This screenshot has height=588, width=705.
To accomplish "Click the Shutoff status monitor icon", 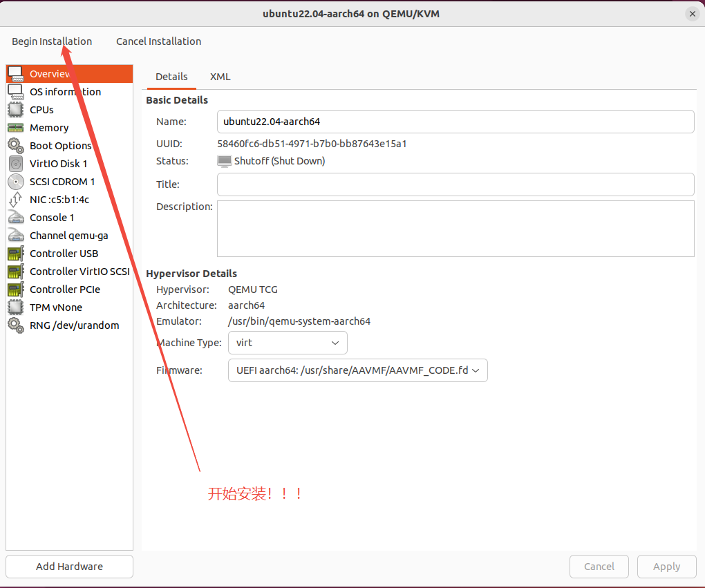I will click(x=225, y=161).
